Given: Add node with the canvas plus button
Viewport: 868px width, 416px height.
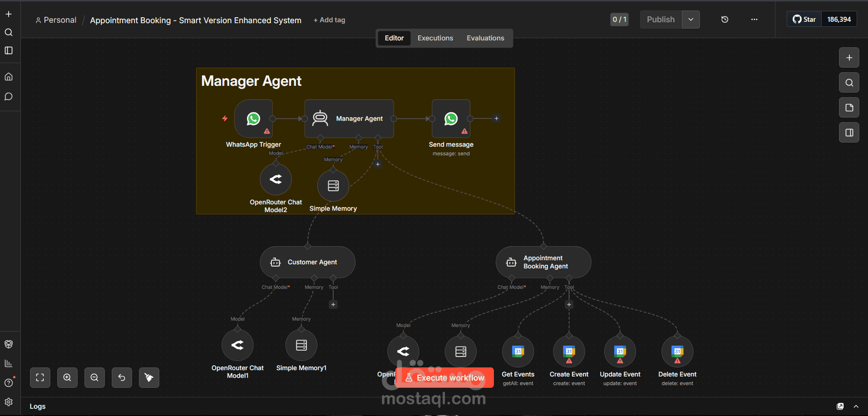Looking at the screenshot, I should coord(849,58).
